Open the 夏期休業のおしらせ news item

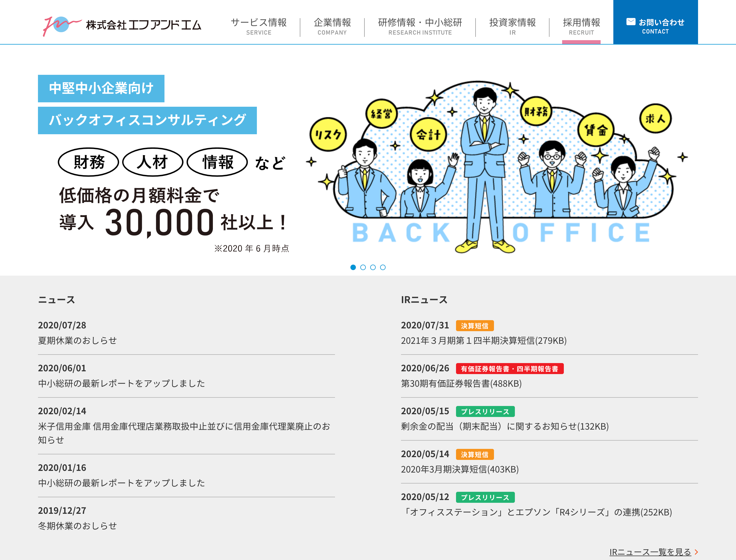[77, 340]
